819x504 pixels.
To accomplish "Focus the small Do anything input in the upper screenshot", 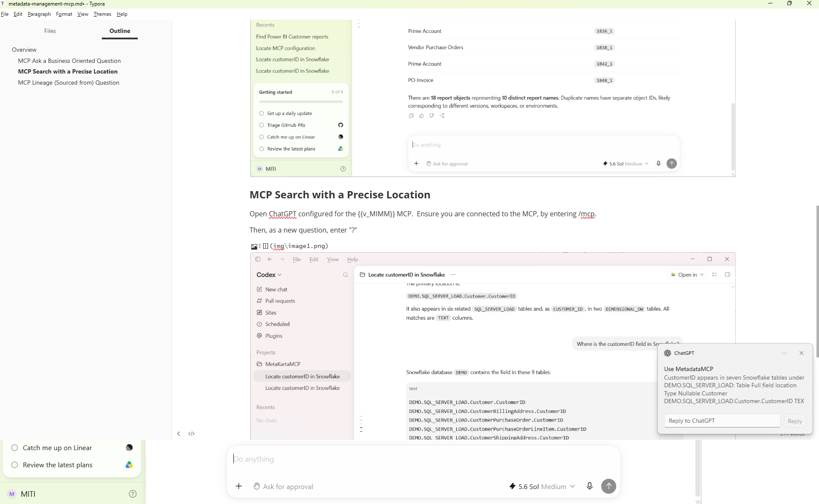I will [543, 145].
